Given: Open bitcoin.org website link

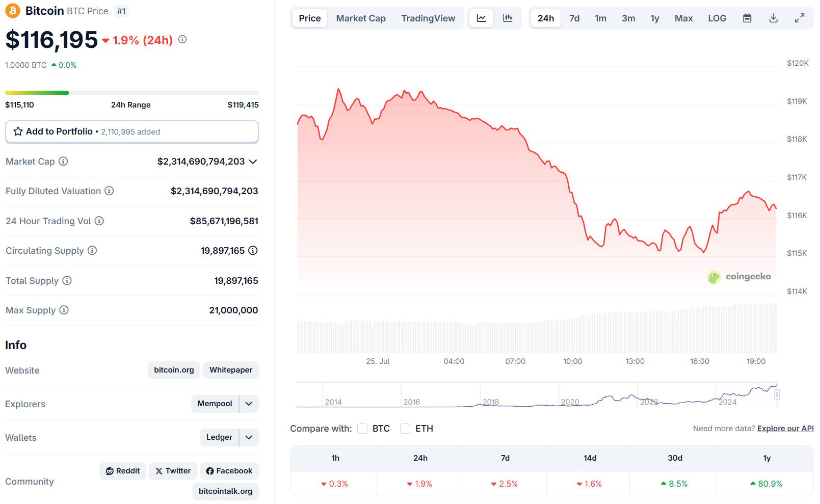Looking at the screenshot, I should click(174, 370).
